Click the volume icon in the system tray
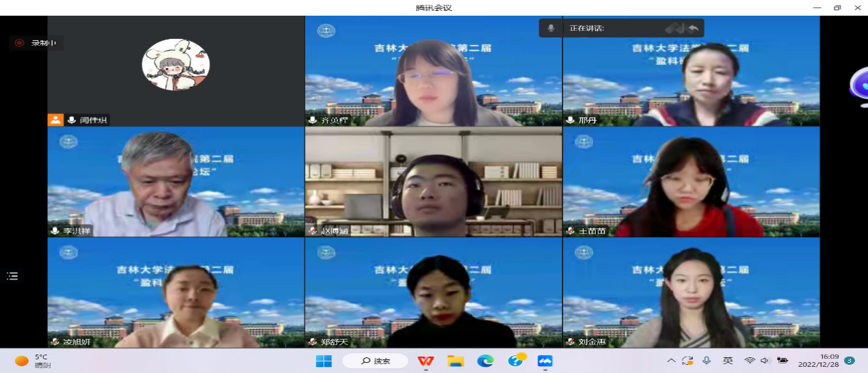 765,361
